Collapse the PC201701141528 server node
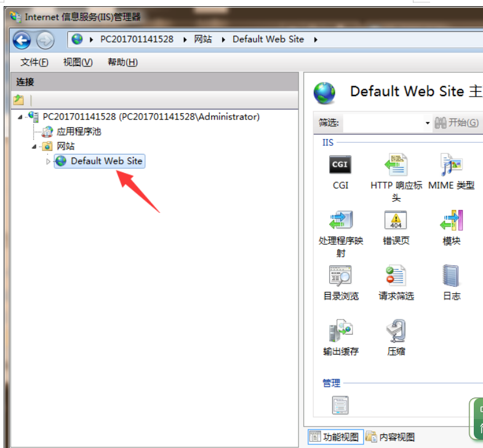Viewport: 483px width, 448px height. pyautogui.click(x=20, y=117)
